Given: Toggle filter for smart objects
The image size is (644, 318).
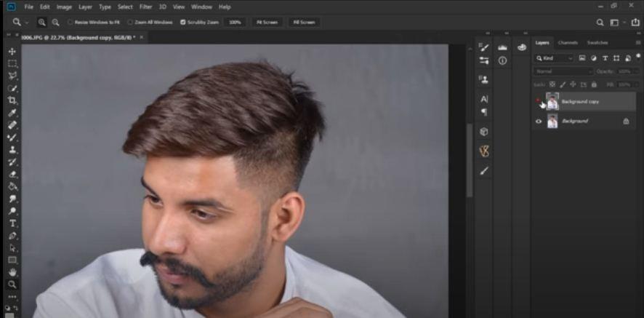Looking at the screenshot, I should [628, 58].
